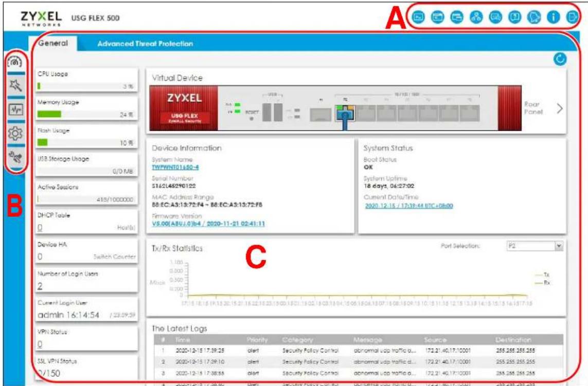The image size is (588, 386).
Task: Open the System Name link TWPWNT01650-4
Action: click(x=175, y=168)
